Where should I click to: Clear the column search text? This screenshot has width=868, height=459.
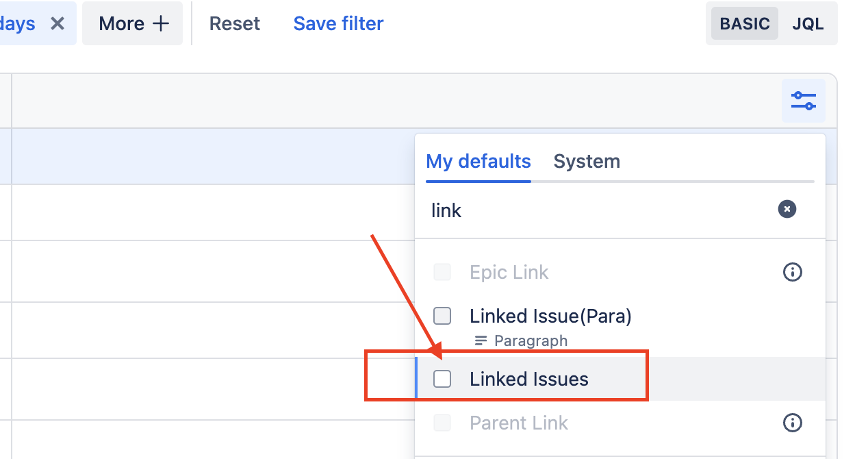pyautogui.click(x=787, y=210)
